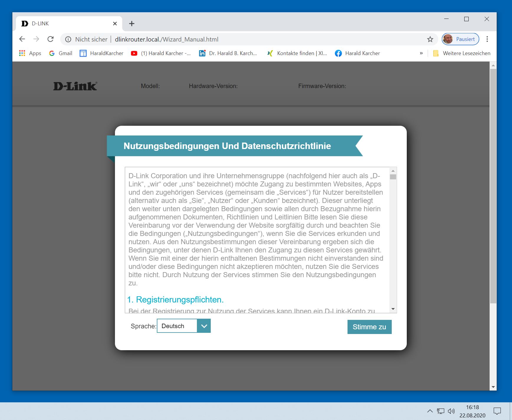512x420 pixels.
Task: Click the Nutzungsbedingungen Und Datenschutzrichtlinie title
Action: point(227,146)
